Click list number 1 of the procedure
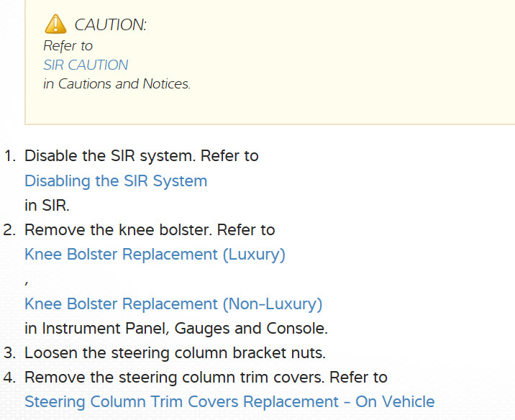Image resolution: width=515 pixels, height=420 pixels. point(9,155)
